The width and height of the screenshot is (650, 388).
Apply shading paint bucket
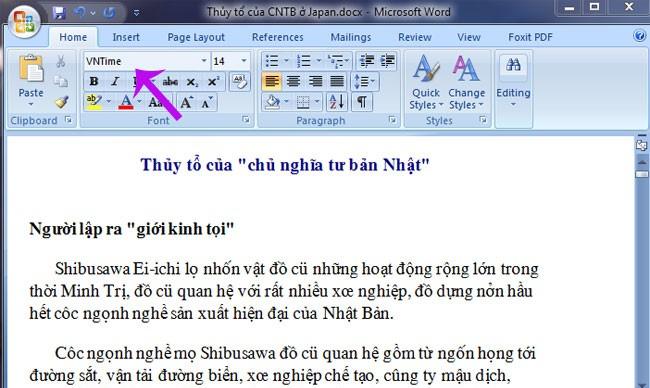tap(272, 102)
